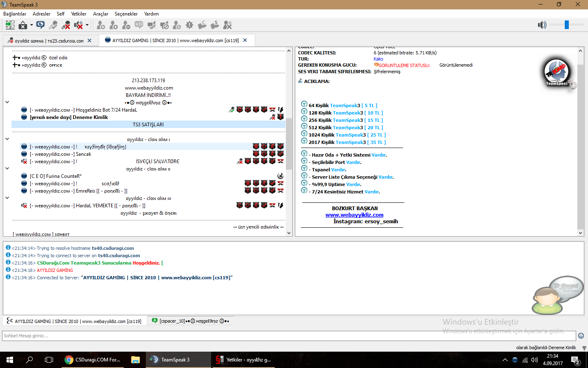
Task: Open the disconnect options dropdown arrow
Action: pos(31,25)
